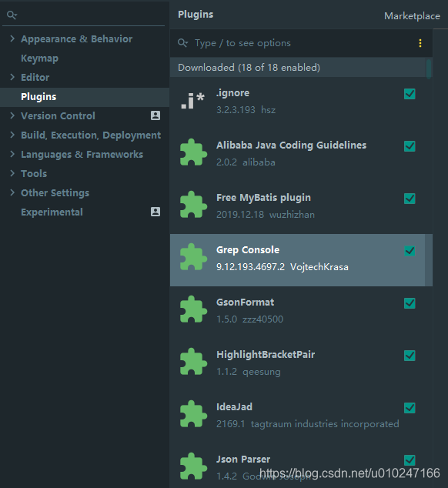The image size is (448, 488).
Task: Expand the Other Settings chevron
Action: [12, 192]
